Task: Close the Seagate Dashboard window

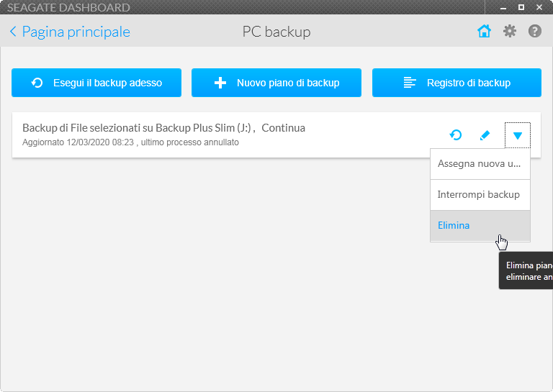Action: click(x=539, y=8)
